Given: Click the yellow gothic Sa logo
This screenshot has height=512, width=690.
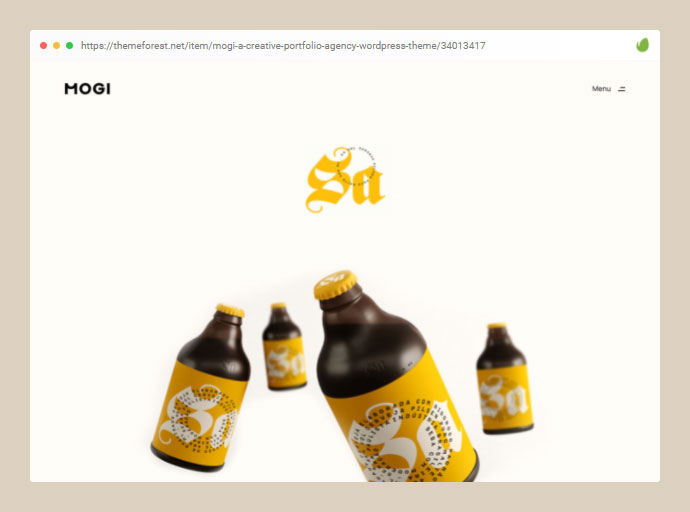Looking at the screenshot, I should 345,180.
